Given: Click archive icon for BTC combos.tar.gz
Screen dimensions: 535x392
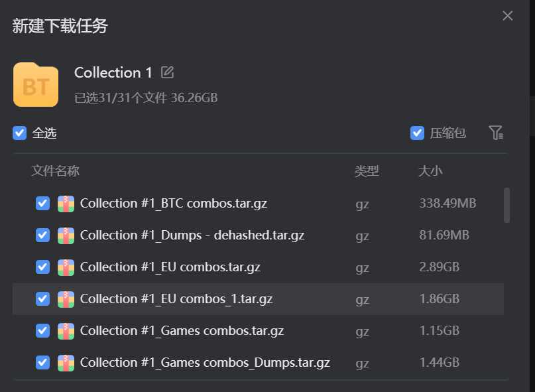Looking at the screenshot, I should click(x=66, y=204).
